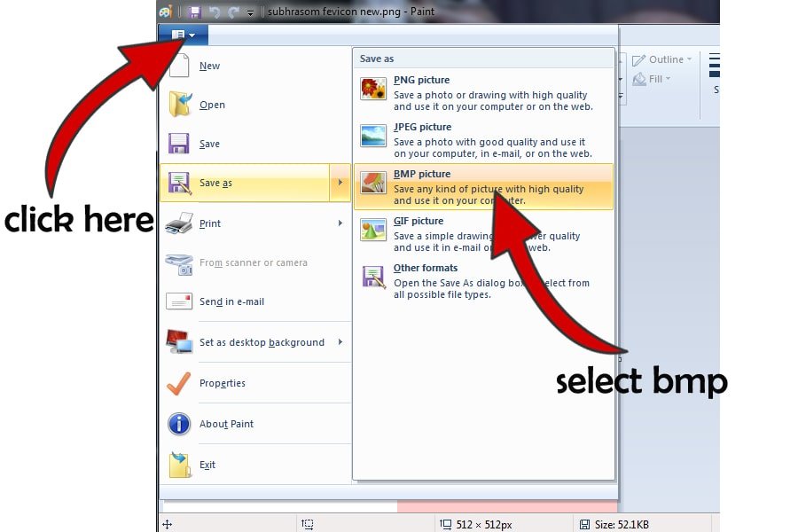Viewport: 798px width, 532px height.
Task: Open About Paint
Action: click(255, 424)
